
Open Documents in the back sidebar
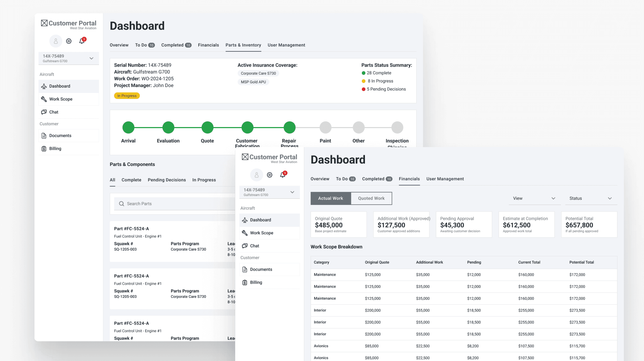point(60,136)
